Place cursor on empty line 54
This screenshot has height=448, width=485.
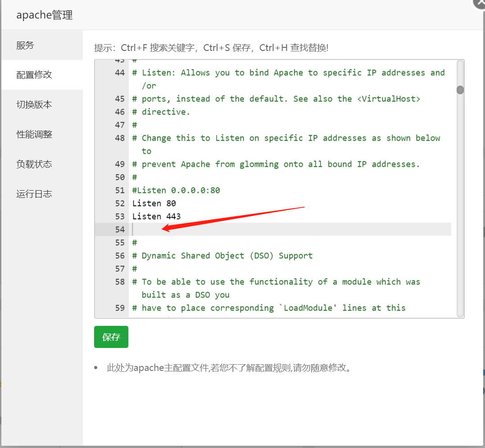(291, 229)
